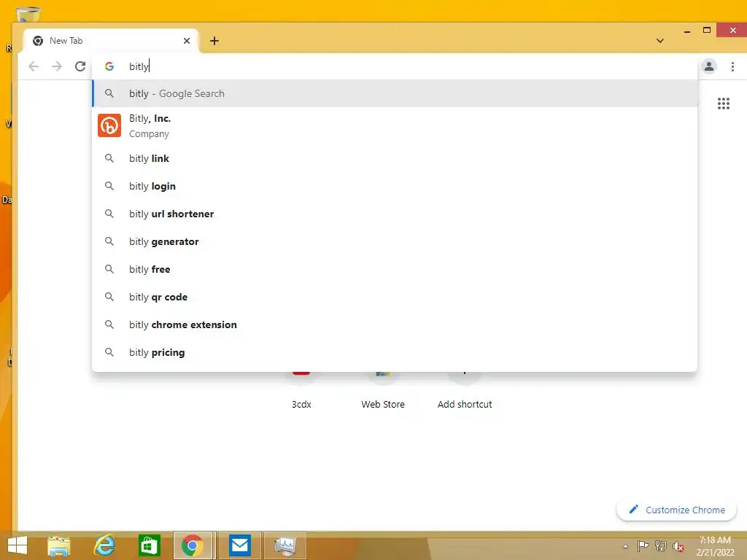Click the taskbar clock showing 7:18 AM
747x560 pixels.
tap(715, 546)
